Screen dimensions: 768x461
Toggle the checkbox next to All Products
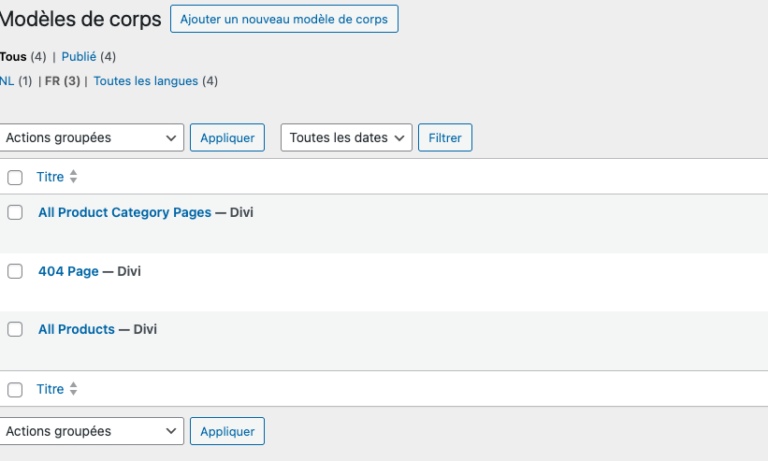[15, 329]
